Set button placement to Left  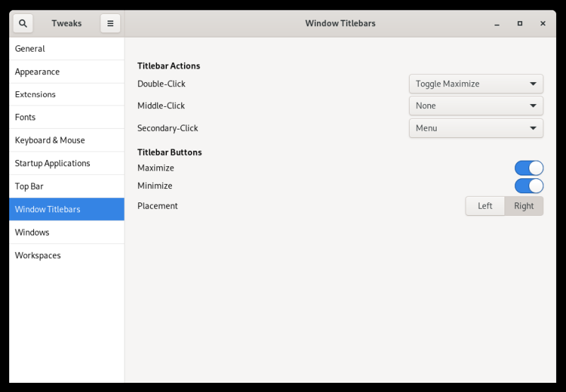485,206
